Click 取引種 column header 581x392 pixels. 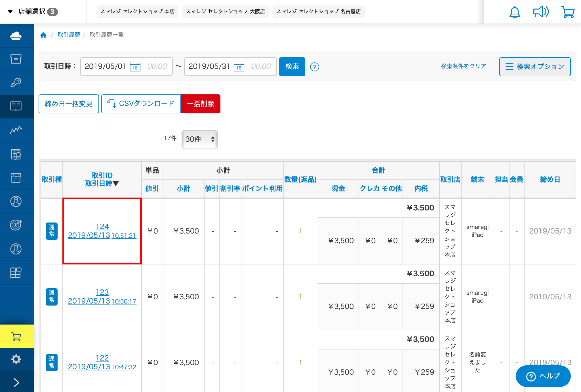click(52, 179)
